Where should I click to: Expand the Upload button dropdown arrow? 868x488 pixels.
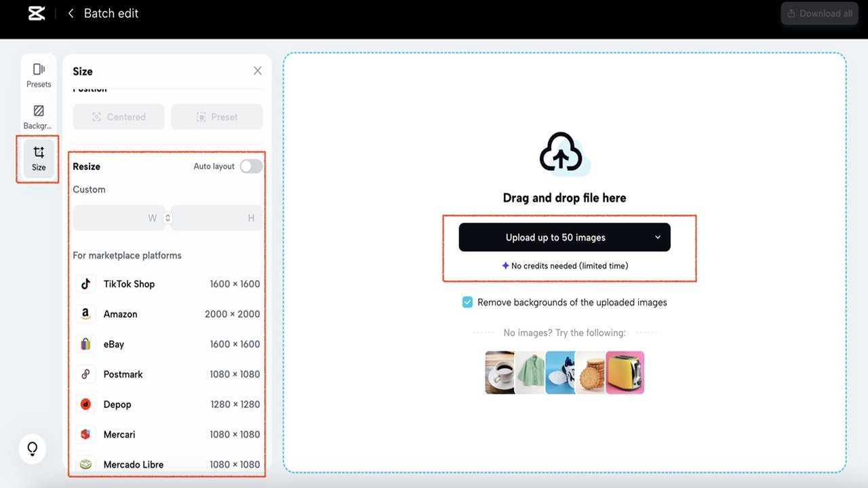point(657,237)
